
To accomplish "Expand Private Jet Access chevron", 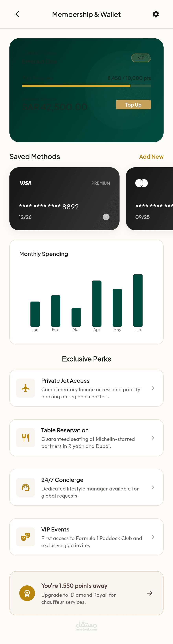I will (153, 388).
